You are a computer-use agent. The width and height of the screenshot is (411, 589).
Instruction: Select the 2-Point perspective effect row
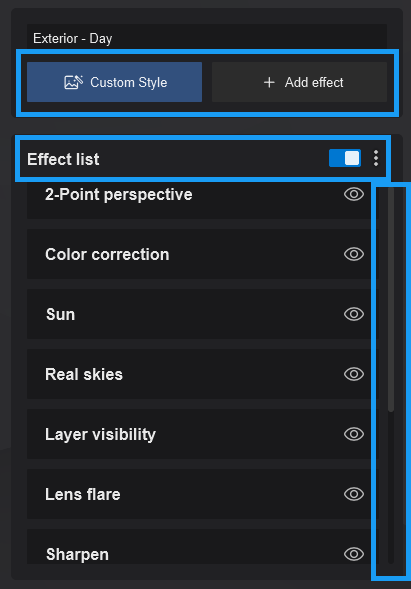(199, 199)
